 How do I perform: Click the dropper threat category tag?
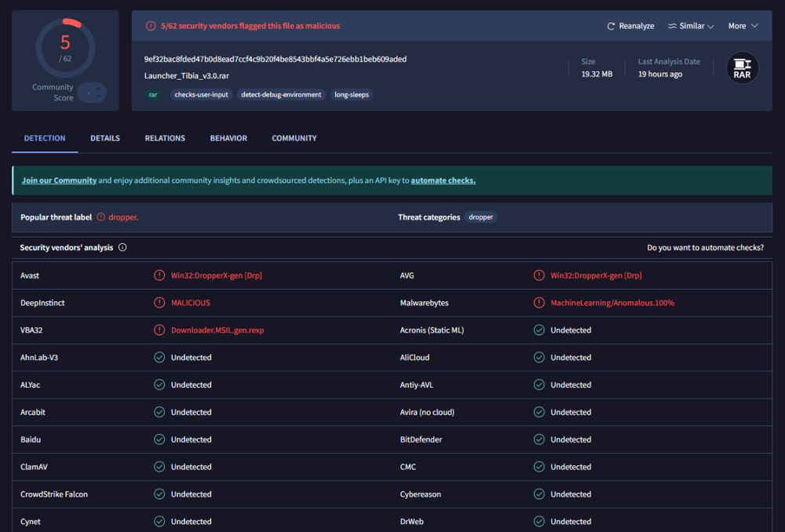pyautogui.click(x=480, y=217)
